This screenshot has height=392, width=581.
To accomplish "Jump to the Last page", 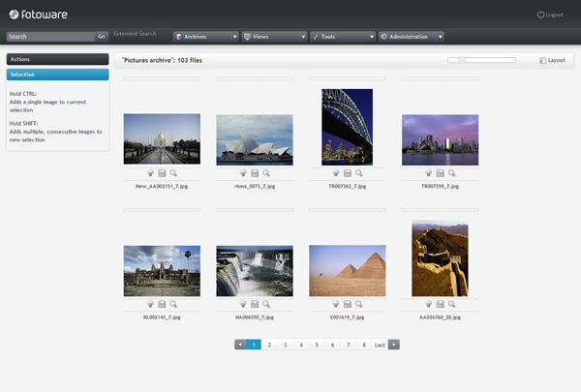I will [x=380, y=345].
